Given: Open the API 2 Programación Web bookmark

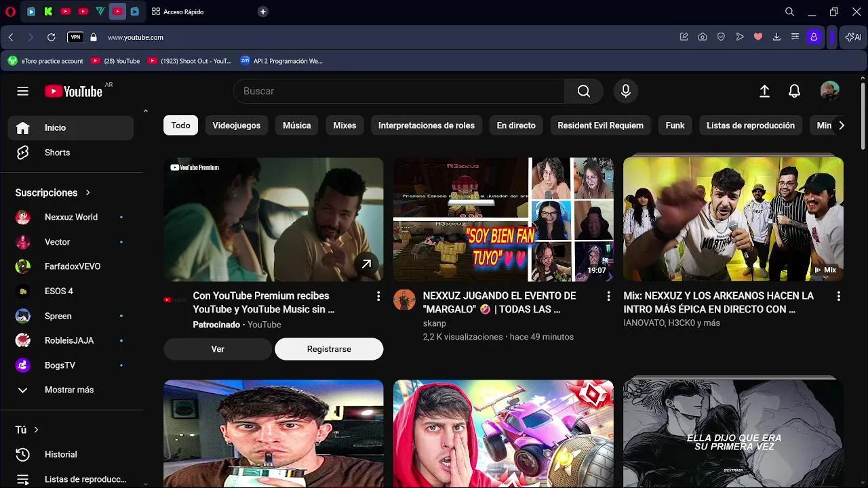Looking at the screenshot, I should pyautogui.click(x=281, y=61).
